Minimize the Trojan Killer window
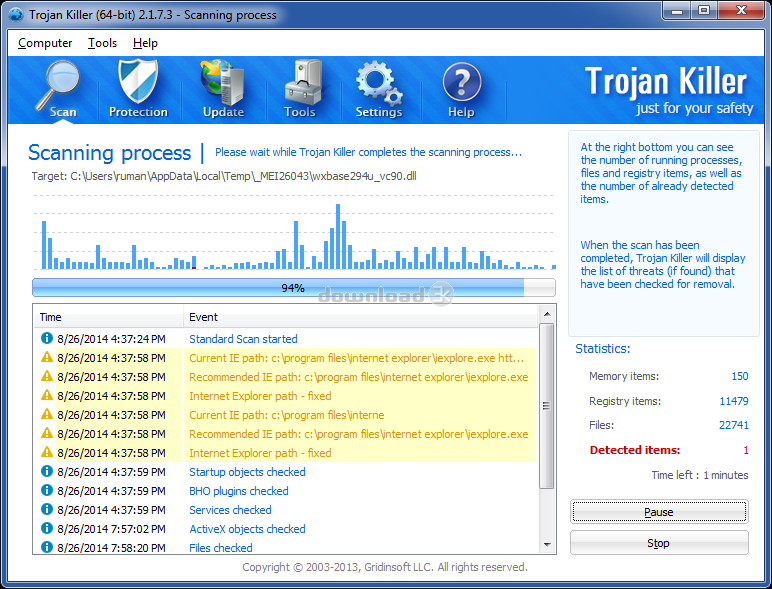 (677, 10)
